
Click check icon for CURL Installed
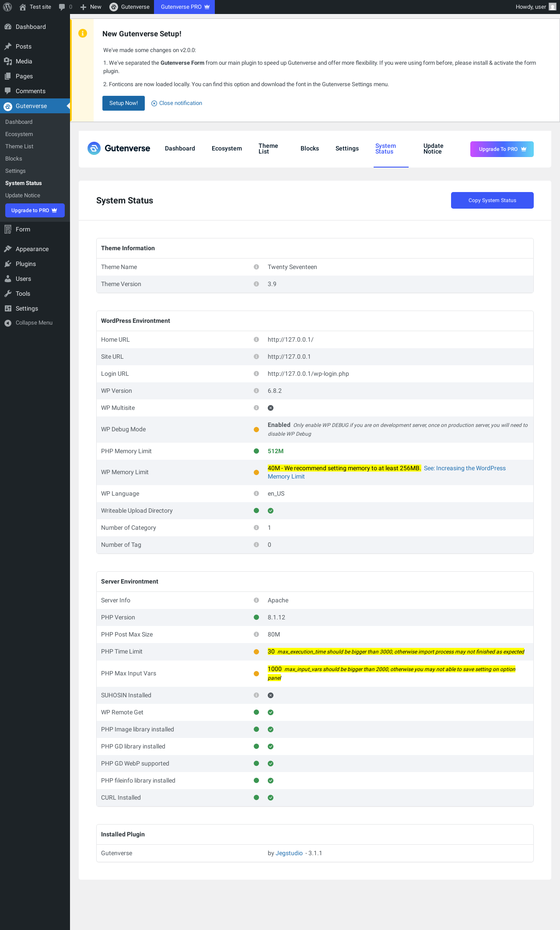[271, 797]
